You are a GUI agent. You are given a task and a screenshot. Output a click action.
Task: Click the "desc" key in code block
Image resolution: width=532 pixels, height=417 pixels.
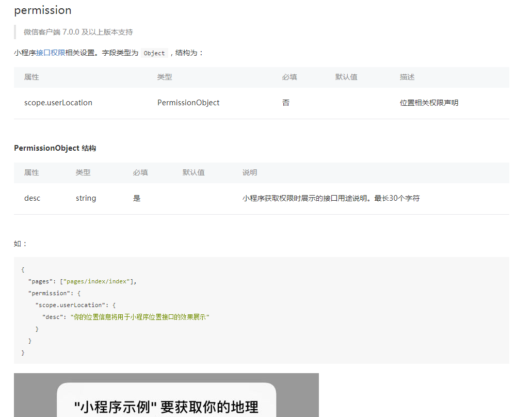tap(53, 317)
